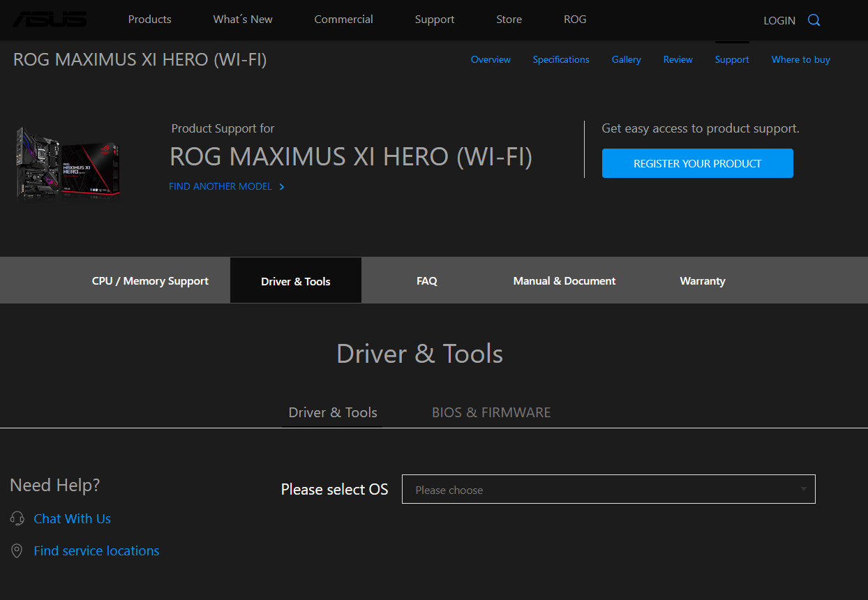Switch to Manual & Document tab
Image resolution: width=868 pixels, height=600 pixels.
(564, 280)
